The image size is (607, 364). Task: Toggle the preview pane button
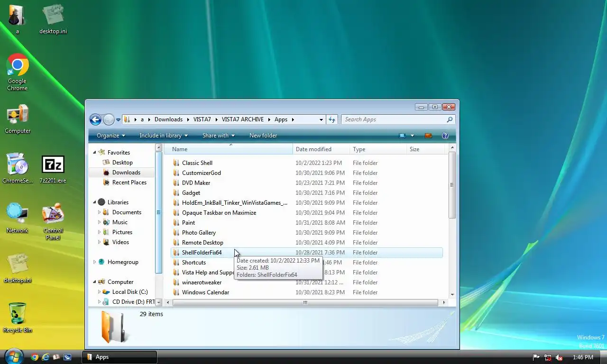(428, 136)
